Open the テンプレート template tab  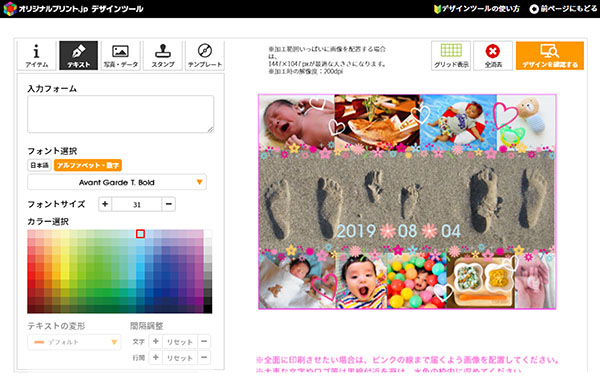pyautogui.click(x=205, y=55)
